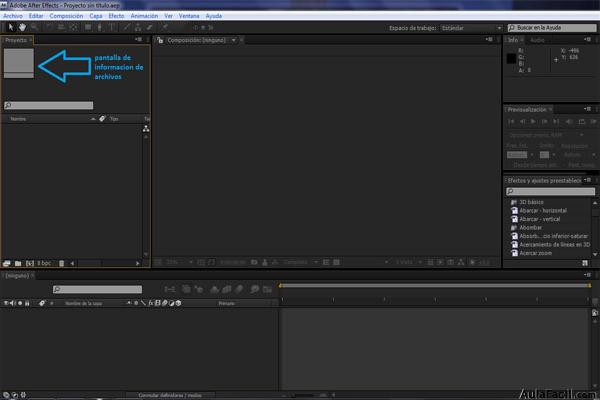Viewport: 600px width, 400px height.
Task: Open the Archivo menu
Action: coord(13,16)
